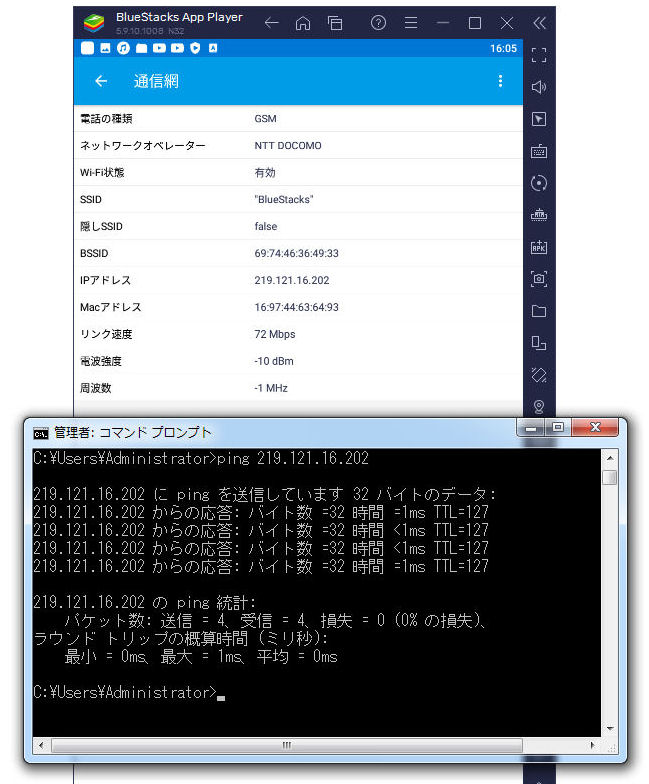Tap the first YouTube-style notification icon
The image size is (649, 784).
tap(159, 48)
